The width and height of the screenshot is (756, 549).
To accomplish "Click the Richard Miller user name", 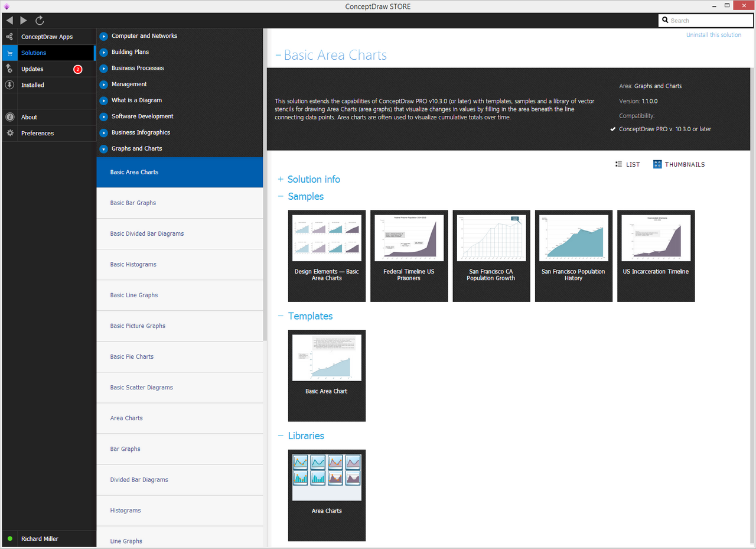I will coord(40,539).
